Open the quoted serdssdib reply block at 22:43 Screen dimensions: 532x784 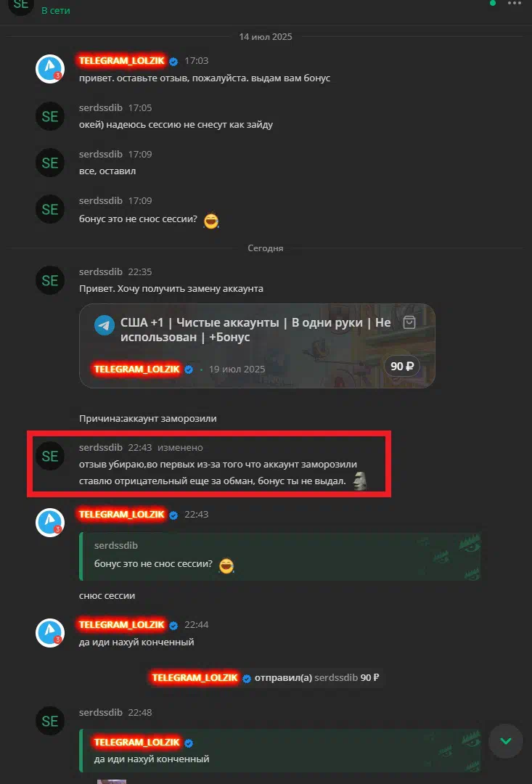tap(280, 556)
